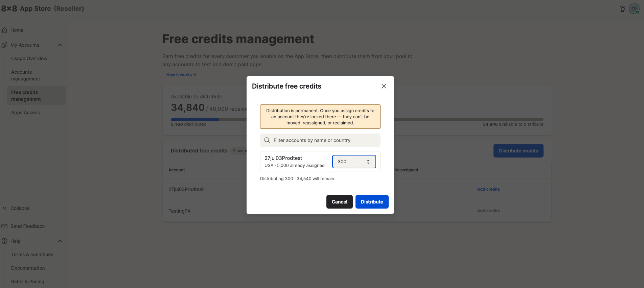Click the stepper arrows on the 300 field
This screenshot has height=288, width=644.
point(368,162)
